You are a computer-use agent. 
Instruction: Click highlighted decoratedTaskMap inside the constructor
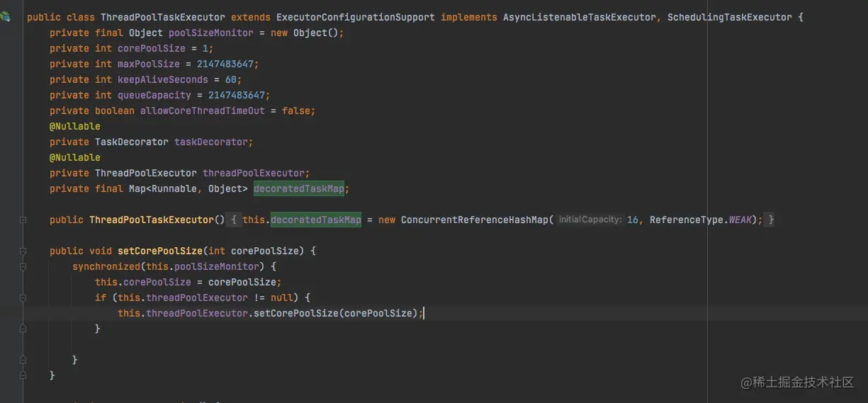pyautogui.click(x=316, y=220)
